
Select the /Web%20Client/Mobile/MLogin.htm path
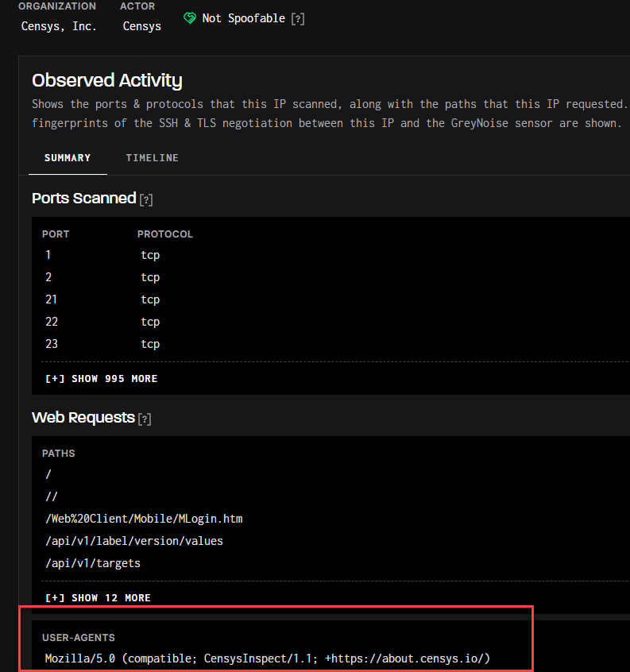pyautogui.click(x=144, y=519)
